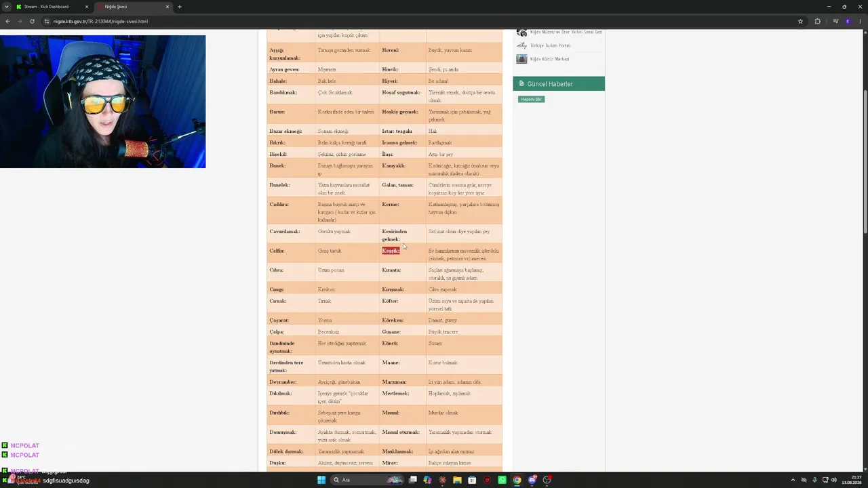Open a new browser tab
Screen dimensions: 868x488
click(x=180, y=7)
